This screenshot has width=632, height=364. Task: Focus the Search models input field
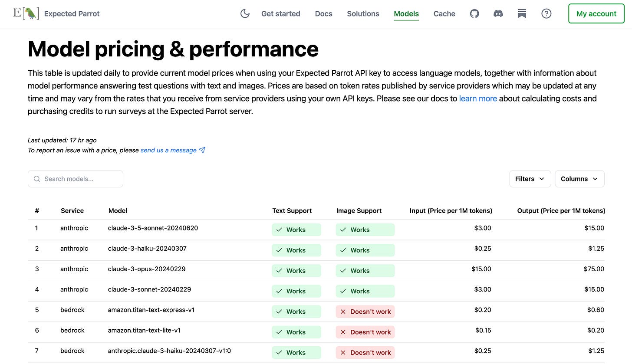click(x=76, y=179)
